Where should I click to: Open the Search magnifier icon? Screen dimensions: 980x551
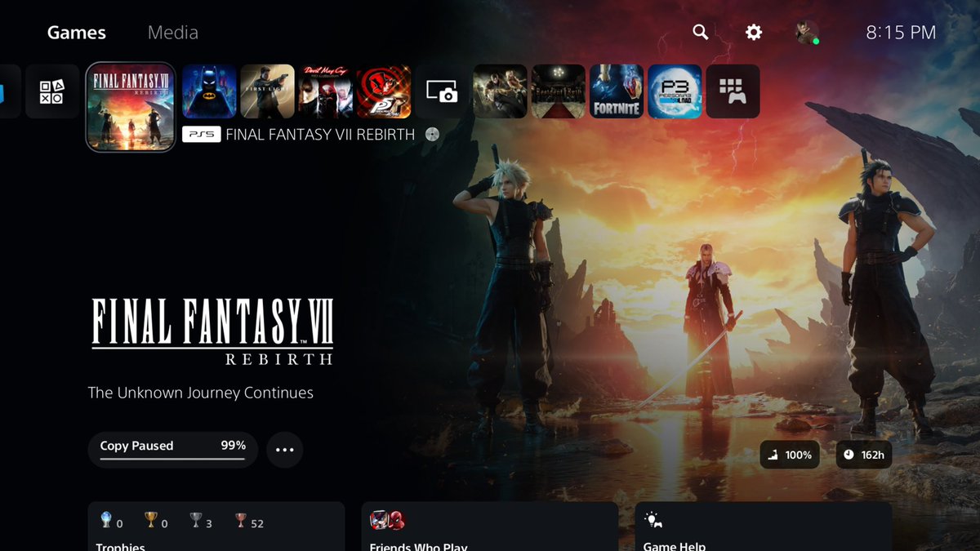click(x=700, y=32)
